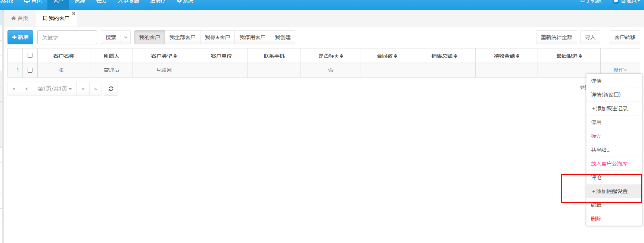Screen dimensions: 644x243
Task: Collapse the 操作 dropdown for 张三
Action: pos(620,70)
